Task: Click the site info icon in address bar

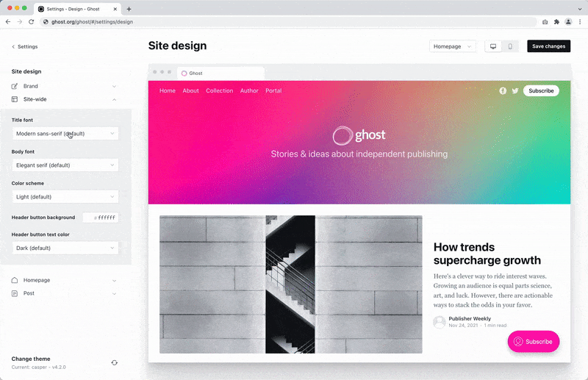Action: pyautogui.click(x=46, y=22)
